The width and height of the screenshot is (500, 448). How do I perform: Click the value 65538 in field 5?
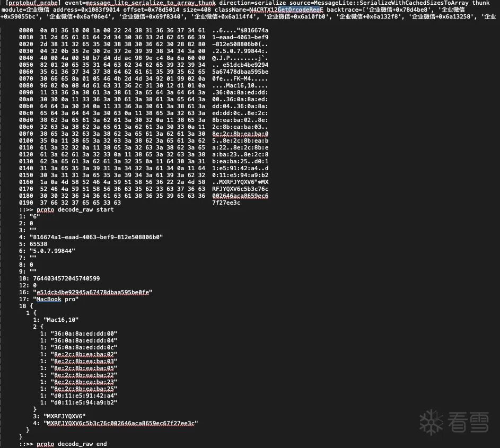pos(38,244)
